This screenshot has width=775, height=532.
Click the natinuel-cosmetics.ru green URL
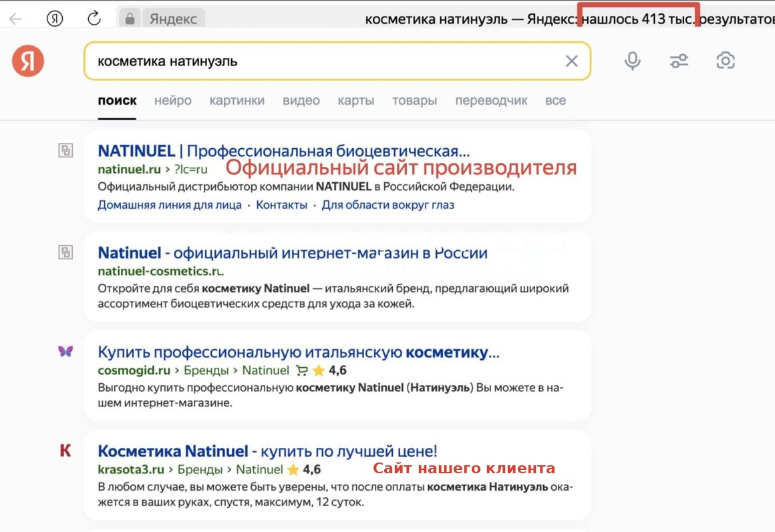(160, 271)
